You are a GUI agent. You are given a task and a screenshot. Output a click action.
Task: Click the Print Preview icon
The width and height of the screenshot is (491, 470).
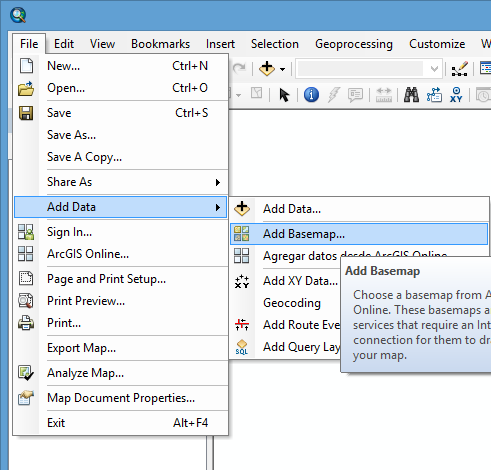coord(26,301)
